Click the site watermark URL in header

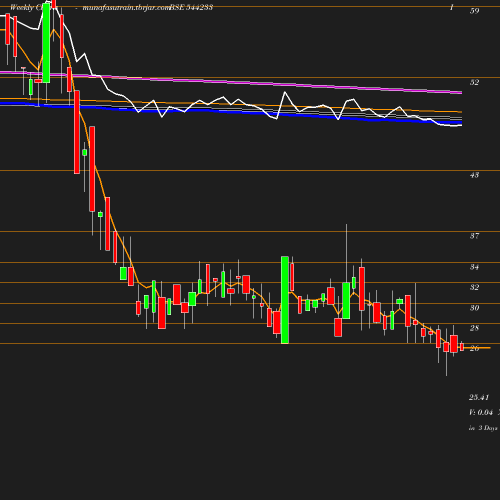pyautogui.click(x=126, y=7)
